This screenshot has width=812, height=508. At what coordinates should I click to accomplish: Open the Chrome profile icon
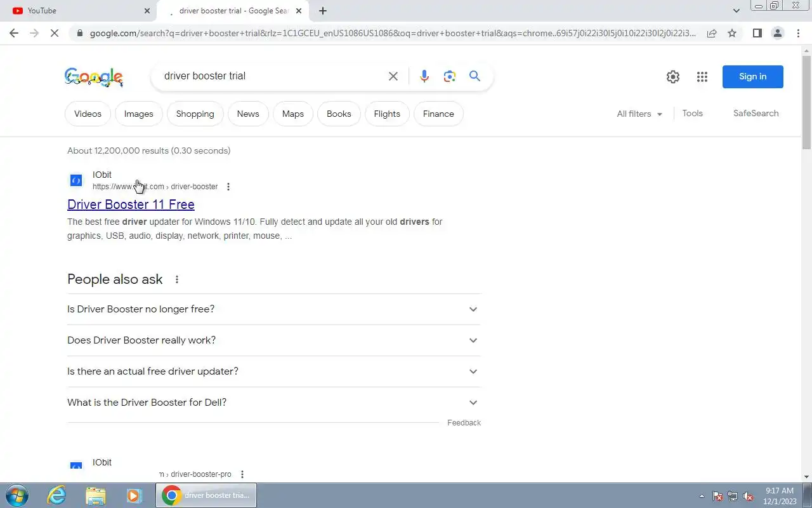click(x=777, y=33)
